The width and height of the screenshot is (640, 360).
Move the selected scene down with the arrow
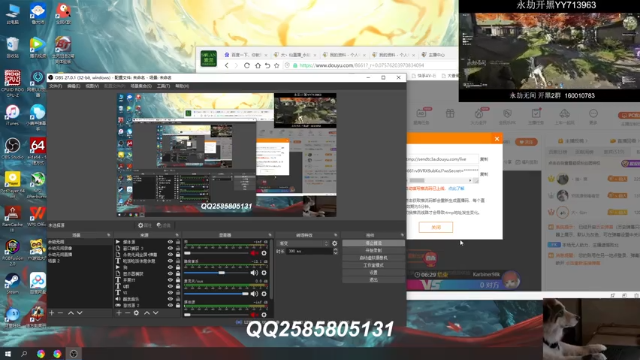(x=80, y=313)
